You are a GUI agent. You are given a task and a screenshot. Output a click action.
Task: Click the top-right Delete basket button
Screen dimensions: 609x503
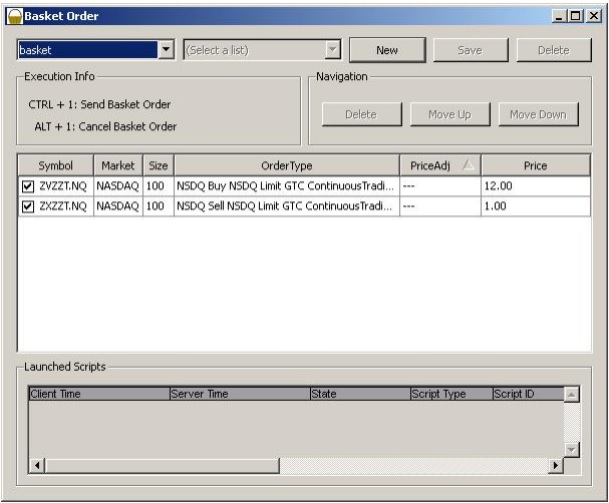552,50
